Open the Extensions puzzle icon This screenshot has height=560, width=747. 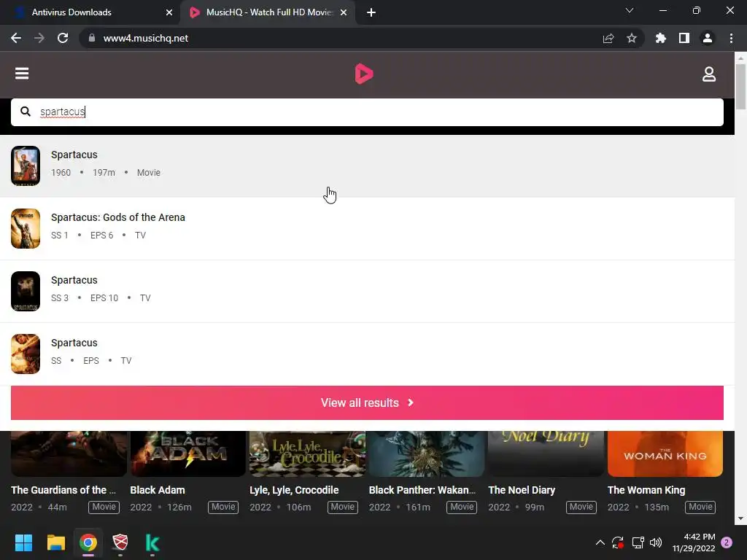click(660, 38)
